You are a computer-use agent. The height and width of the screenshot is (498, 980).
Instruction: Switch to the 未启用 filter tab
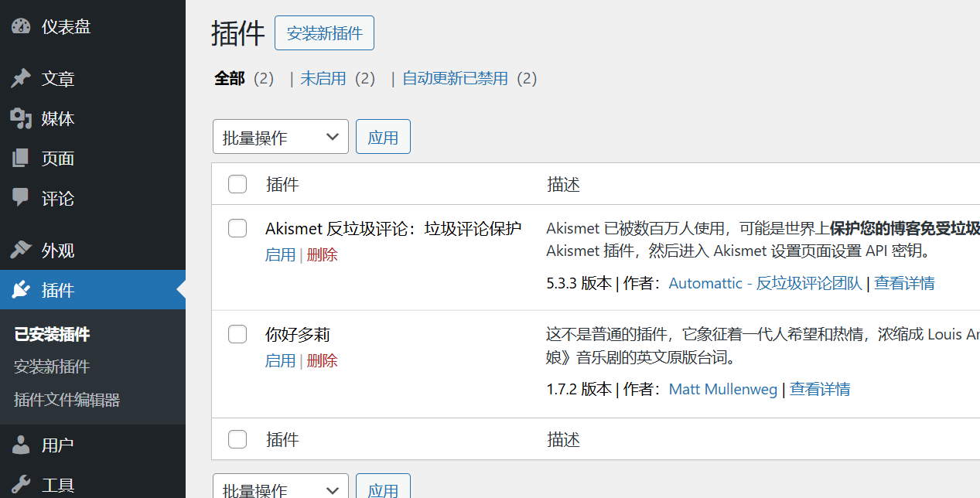323,78
